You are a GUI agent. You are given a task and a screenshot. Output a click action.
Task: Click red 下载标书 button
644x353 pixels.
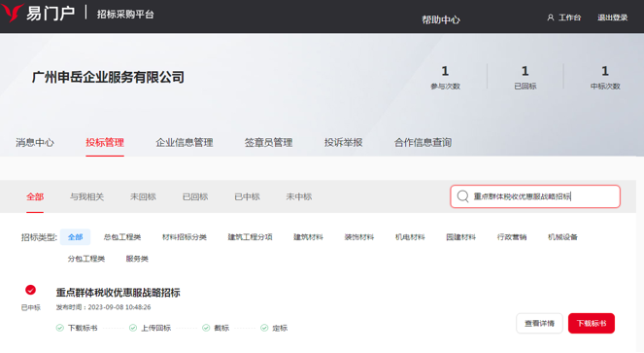592,324
